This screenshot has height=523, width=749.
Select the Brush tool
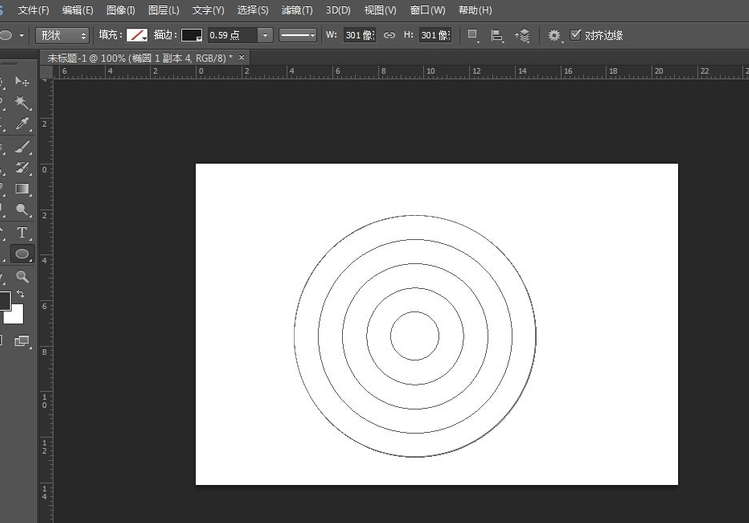(22, 147)
